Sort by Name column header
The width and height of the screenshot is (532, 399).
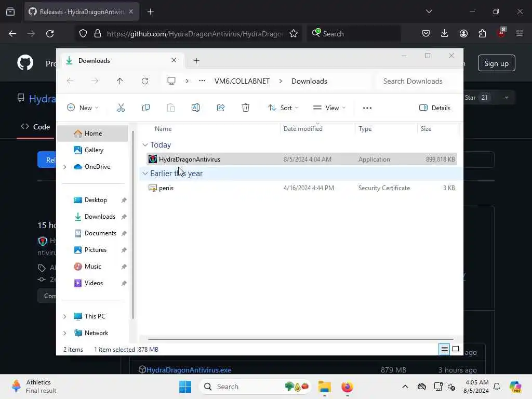click(163, 129)
